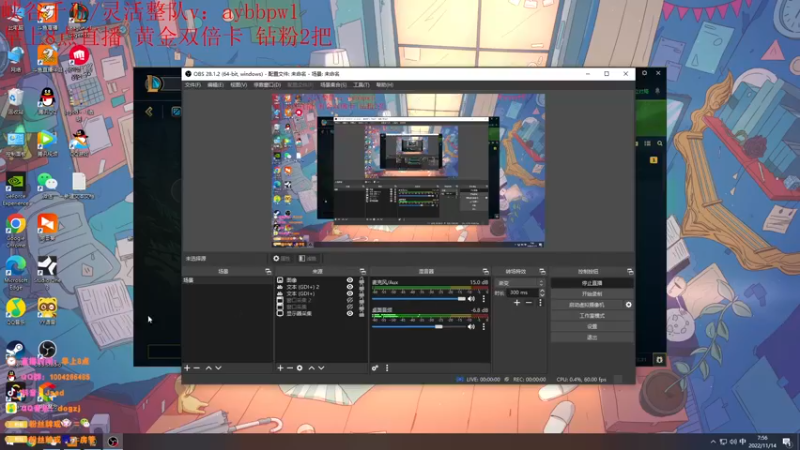Toggle visibility eye of 文本 (GDI+) 2

(349, 287)
